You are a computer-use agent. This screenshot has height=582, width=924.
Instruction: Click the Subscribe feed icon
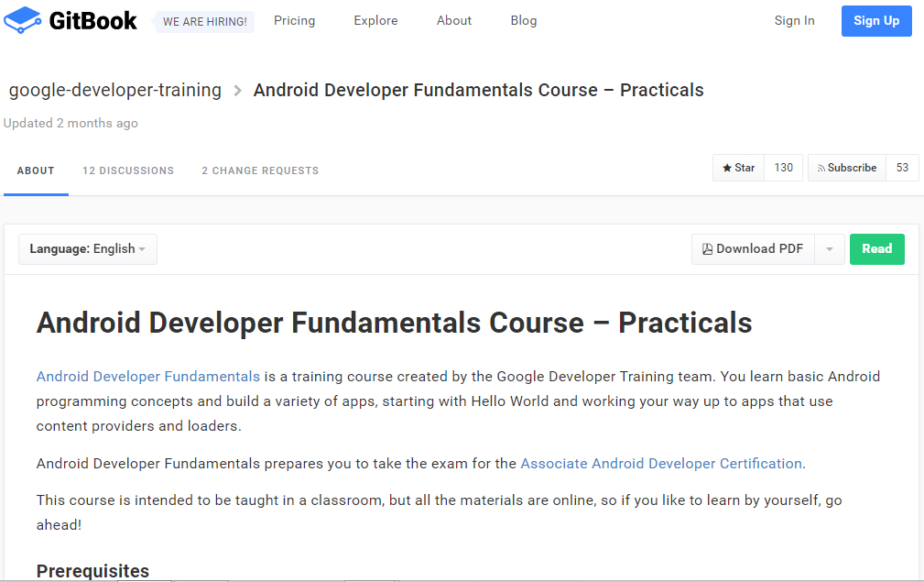click(x=823, y=168)
